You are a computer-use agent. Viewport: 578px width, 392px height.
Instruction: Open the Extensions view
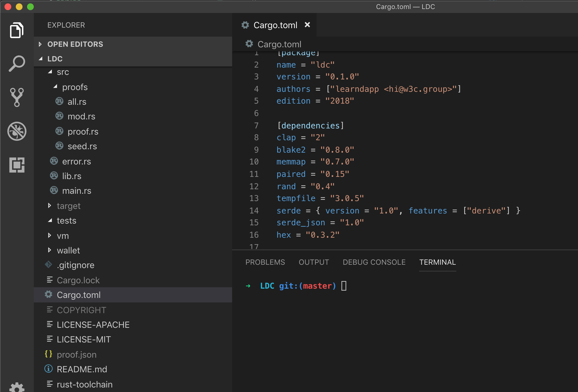click(x=17, y=165)
